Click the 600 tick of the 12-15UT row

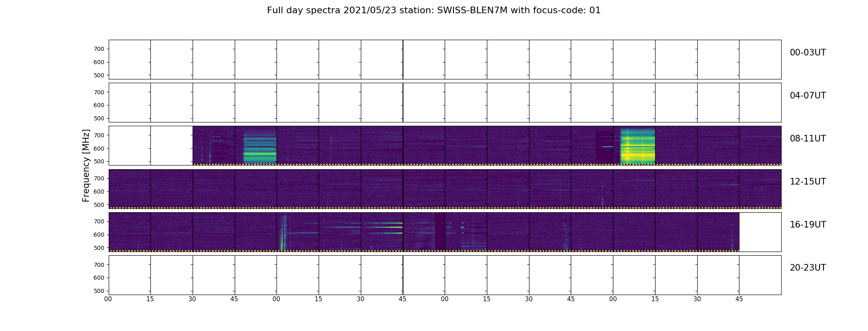99,192
